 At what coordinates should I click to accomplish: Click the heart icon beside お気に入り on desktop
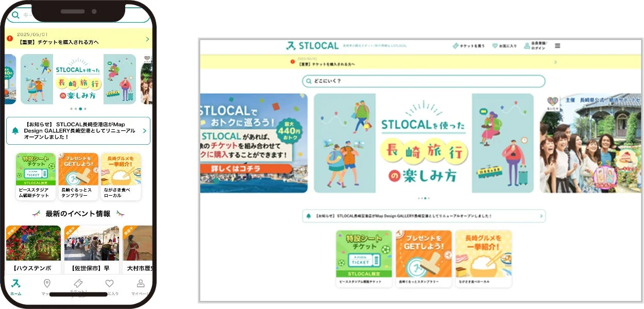tap(495, 46)
